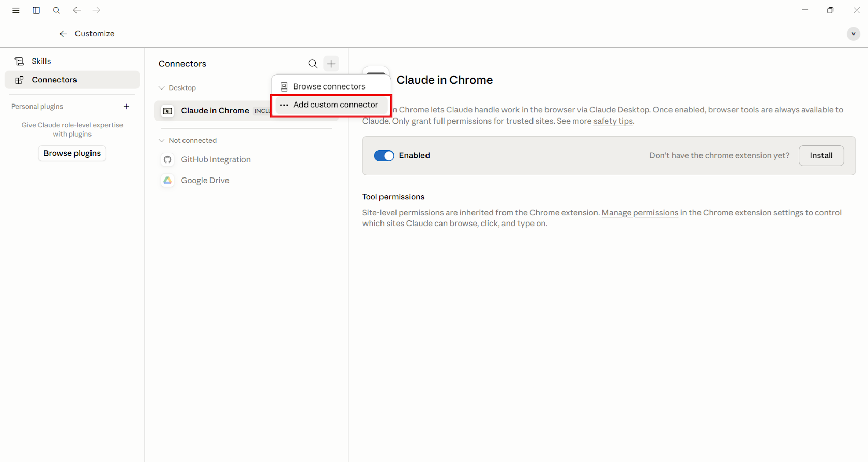Screen dimensions: 868x475
Task: Click the Connectors panel heading
Action: click(x=182, y=64)
